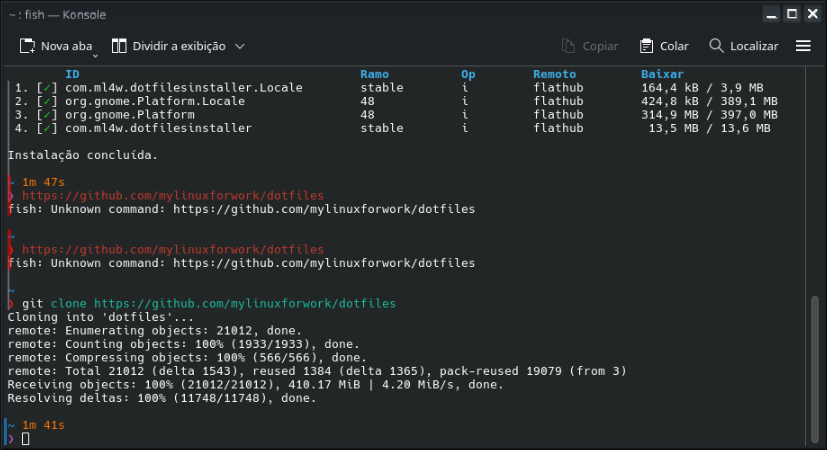This screenshot has width=827, height=450.
Task: Paste using the Colar icon
Action: tap(647, 46)
